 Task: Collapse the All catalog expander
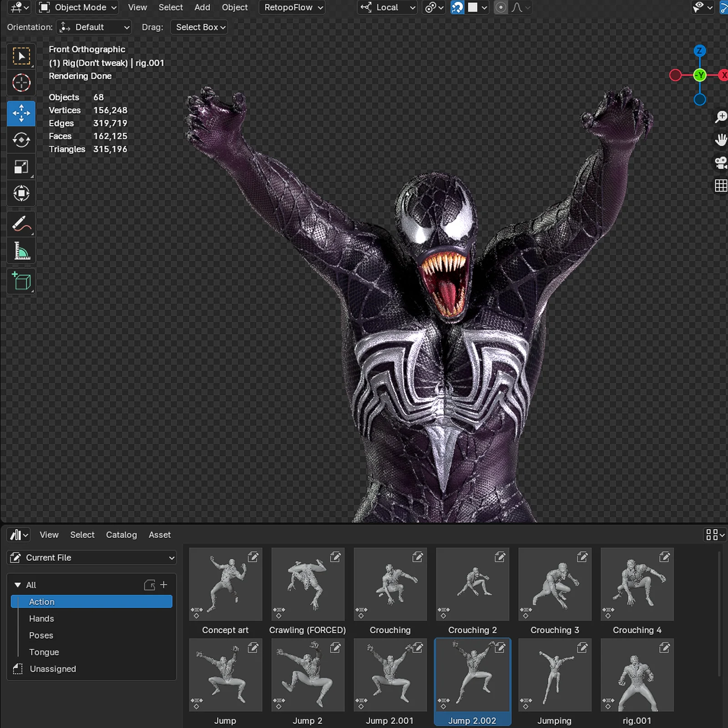click(x=18, y=585)
